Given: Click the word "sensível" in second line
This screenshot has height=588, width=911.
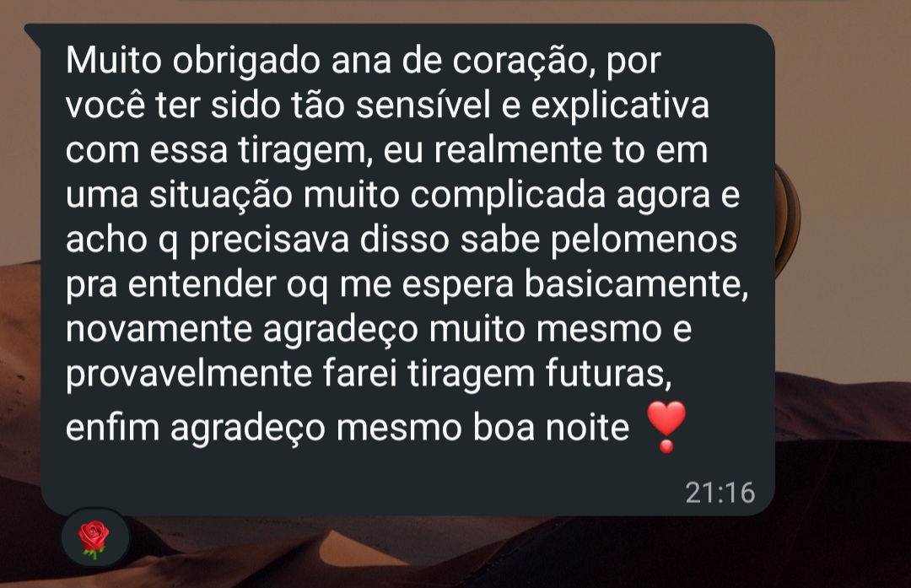Looking at the screenshot, I should (423, 105).
